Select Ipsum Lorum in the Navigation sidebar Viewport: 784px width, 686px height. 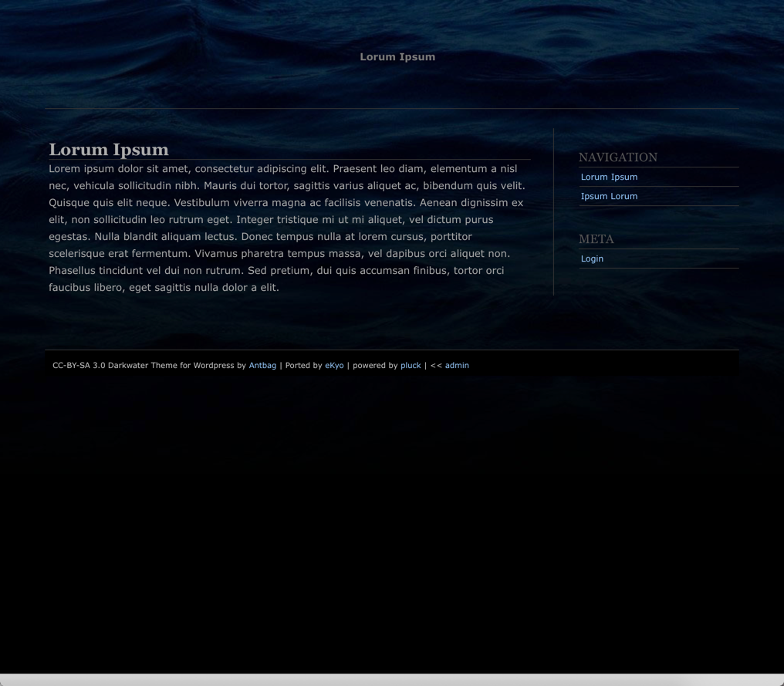609,197
